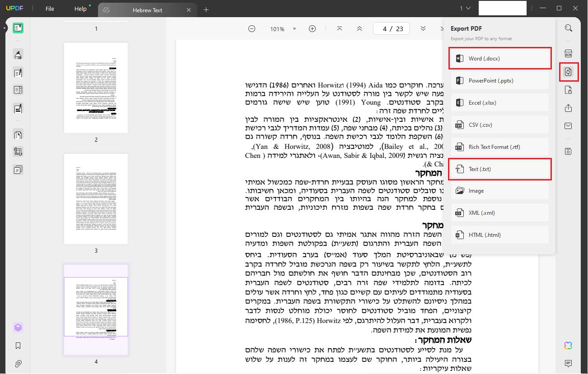View document attachments via paperclip icon

point(18,364)
